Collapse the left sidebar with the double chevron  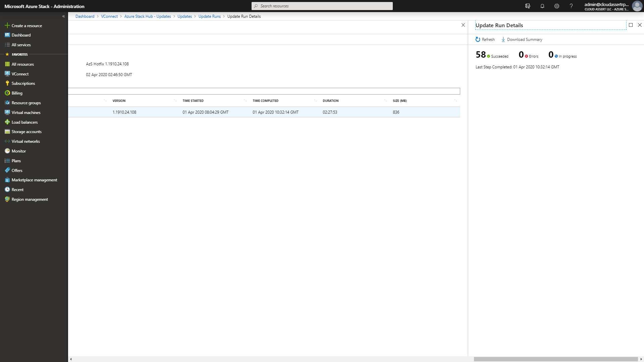(63, 16)
